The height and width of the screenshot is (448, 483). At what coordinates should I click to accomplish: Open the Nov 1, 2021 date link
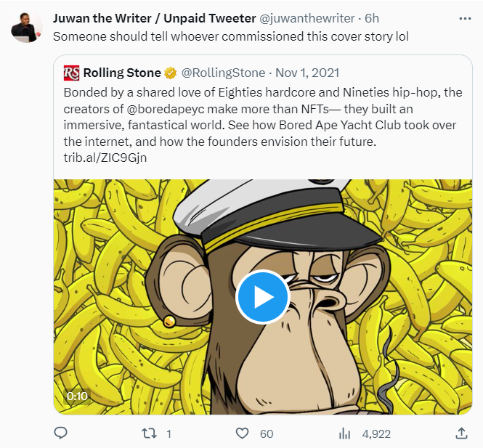(x=307, y=73)
